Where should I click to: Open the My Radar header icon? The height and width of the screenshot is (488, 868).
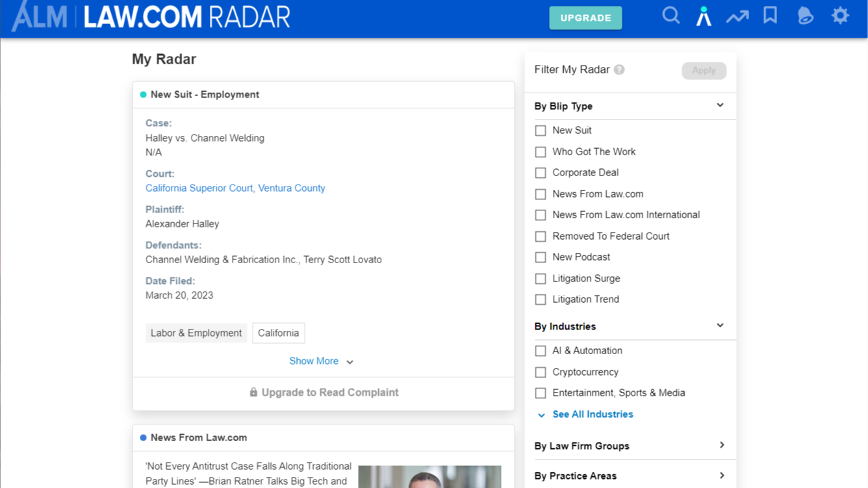click(704, 16)
